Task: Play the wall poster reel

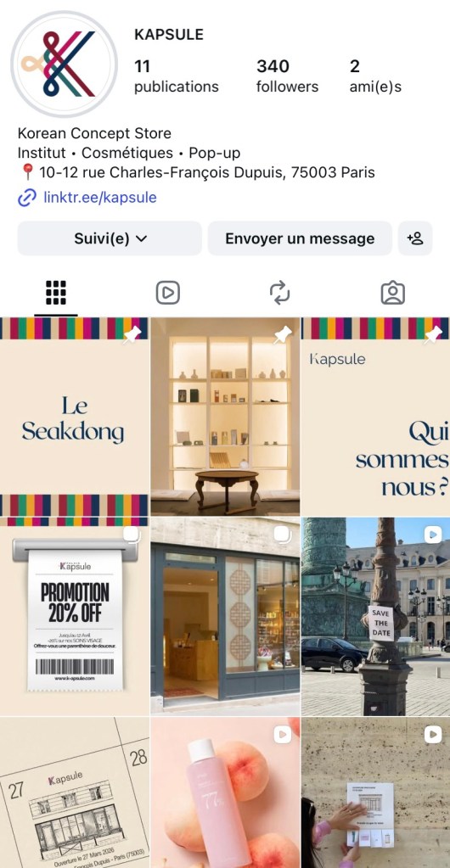Action: point(376,792)
